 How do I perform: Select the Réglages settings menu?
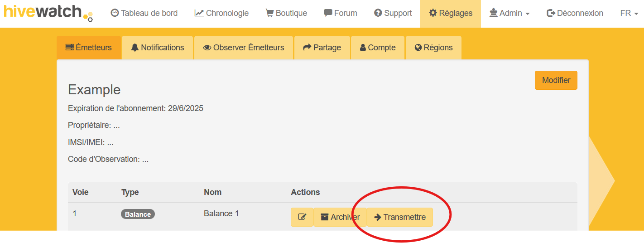coord(451,13)
